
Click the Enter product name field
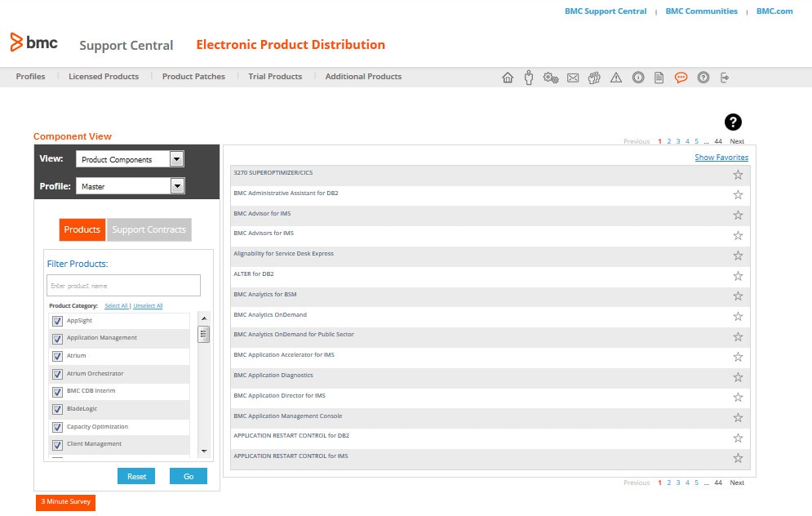tap(123, 286)
